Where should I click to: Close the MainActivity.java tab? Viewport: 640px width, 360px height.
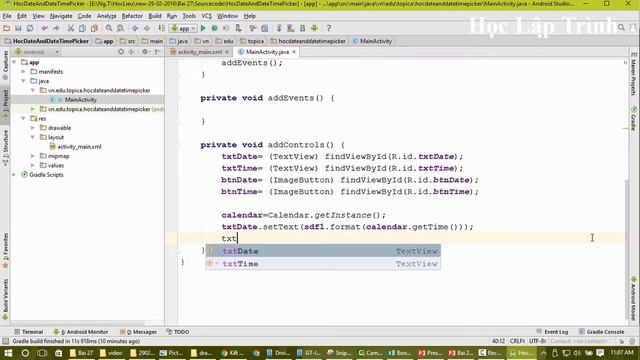click(x=294, y=52)
